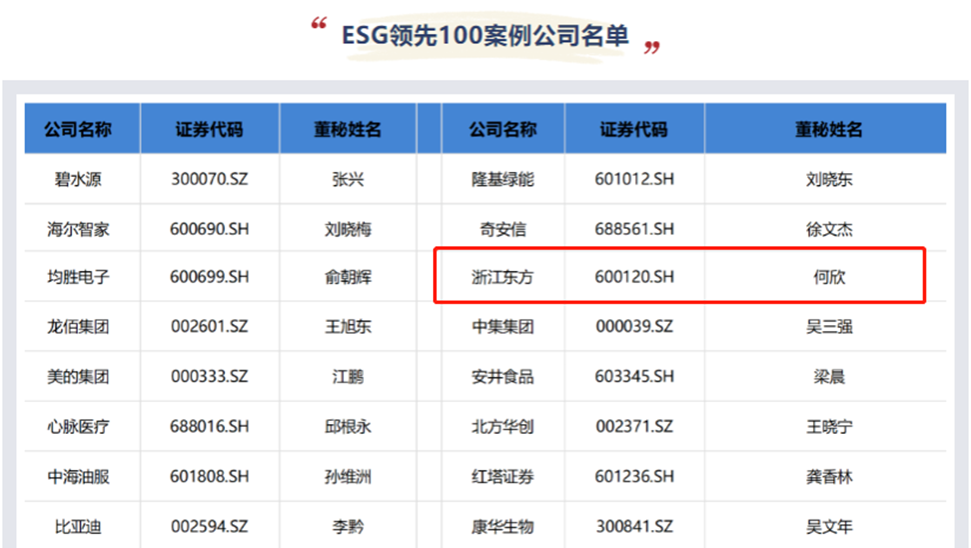Select secretary name '吴文年'

pyautogui.click(x=829, y=527)
